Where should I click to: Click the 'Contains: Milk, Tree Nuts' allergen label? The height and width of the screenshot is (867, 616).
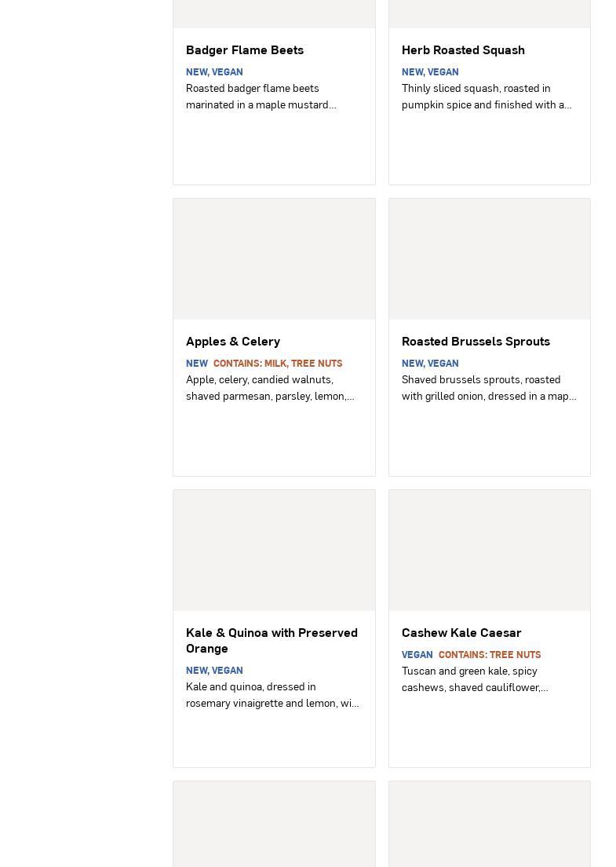[278, 364]
